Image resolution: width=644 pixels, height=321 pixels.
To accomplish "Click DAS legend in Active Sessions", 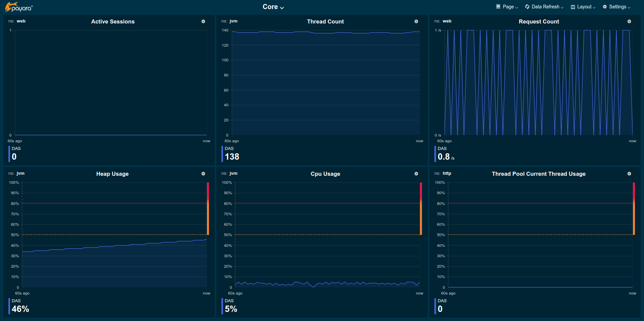I will click(x=14, y=154).
